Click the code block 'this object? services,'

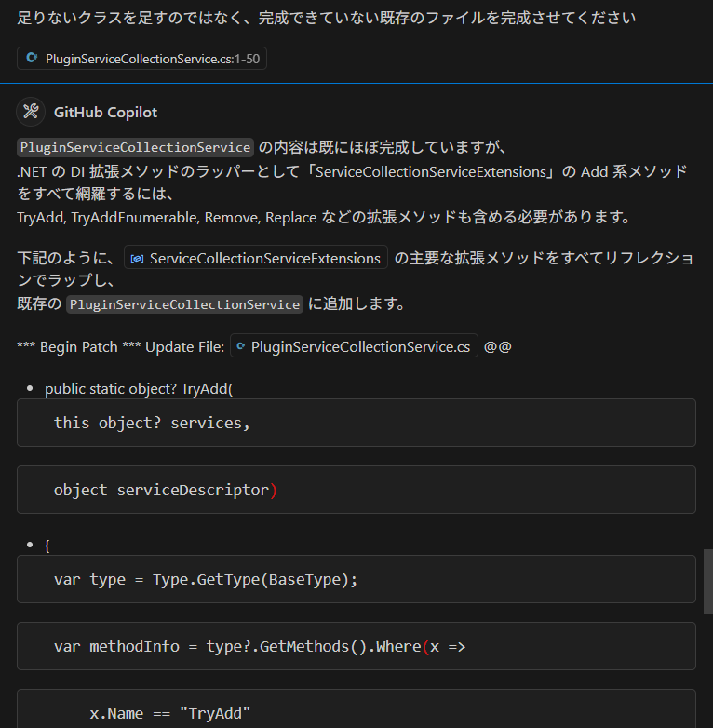pos(356,423)
